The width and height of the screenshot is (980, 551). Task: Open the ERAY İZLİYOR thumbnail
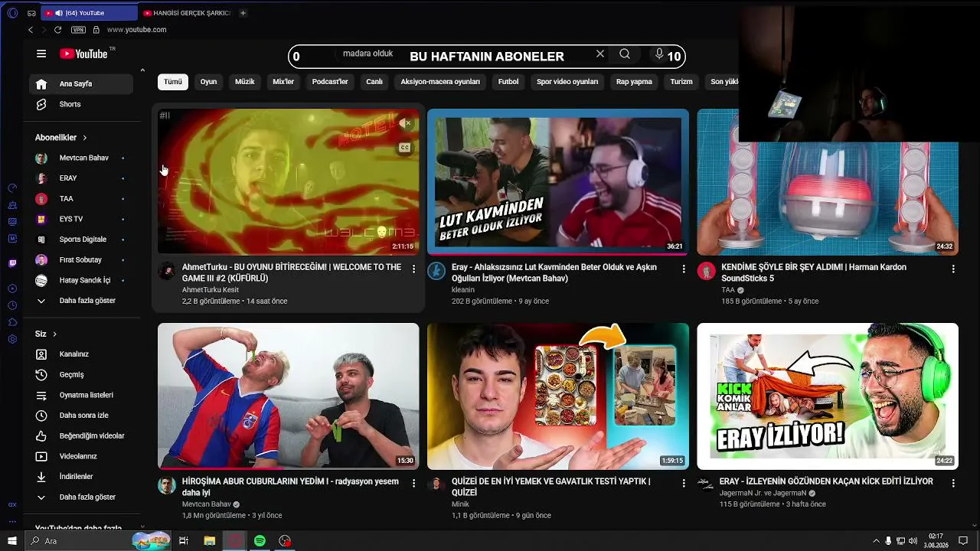pyautogui.click(x=828, y=396)
